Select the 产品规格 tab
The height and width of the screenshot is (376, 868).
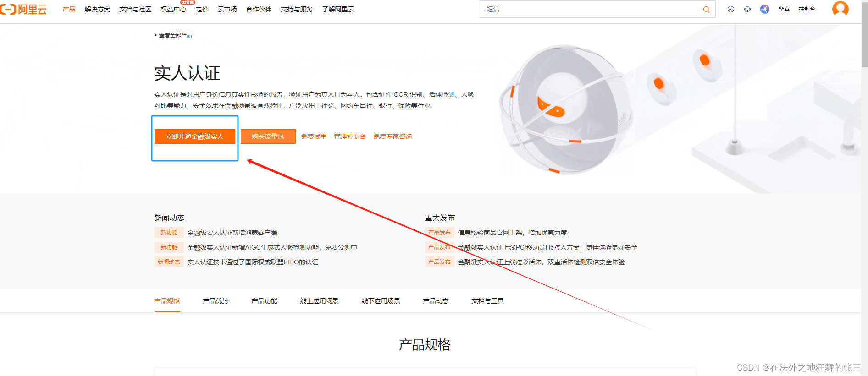tap(167, 301)
